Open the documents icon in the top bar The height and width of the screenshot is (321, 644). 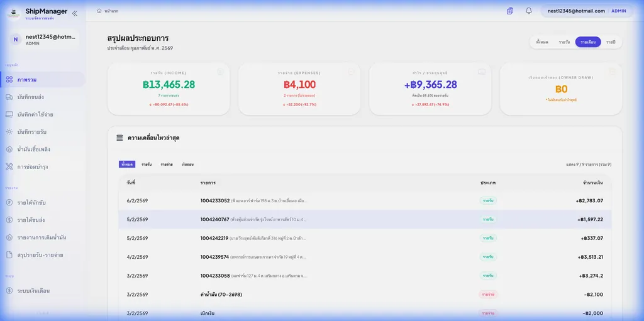coord(510,11)
